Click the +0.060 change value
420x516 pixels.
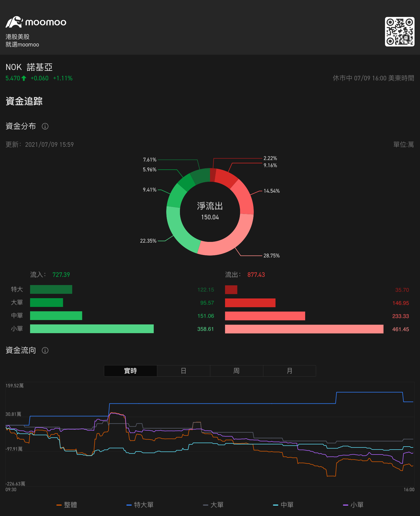[39, 78]
